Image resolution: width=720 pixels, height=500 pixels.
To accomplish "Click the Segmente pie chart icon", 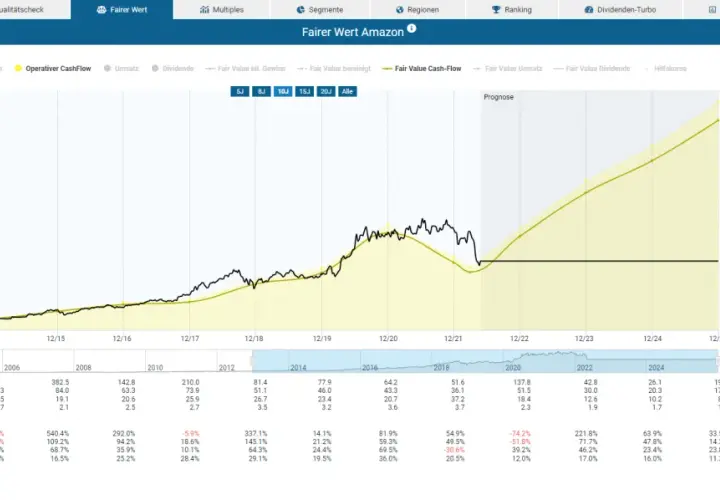I will (x=301, y=10).
